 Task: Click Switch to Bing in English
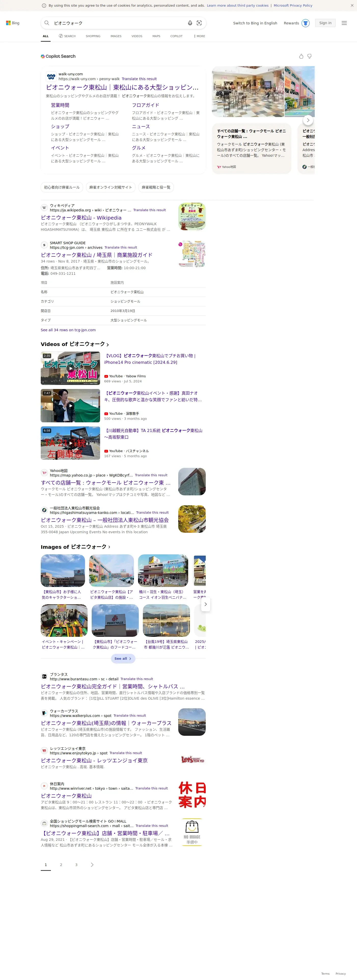click(x=255, y=23)
